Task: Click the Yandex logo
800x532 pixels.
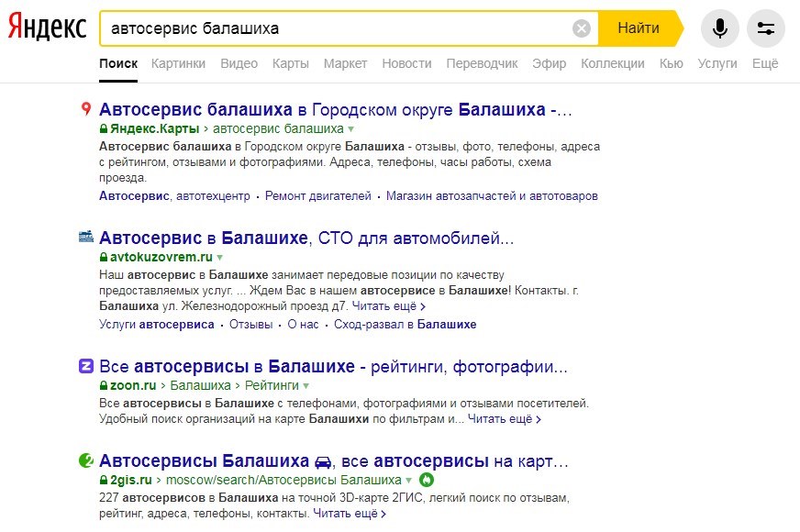Action: click(x=47, y=28)
